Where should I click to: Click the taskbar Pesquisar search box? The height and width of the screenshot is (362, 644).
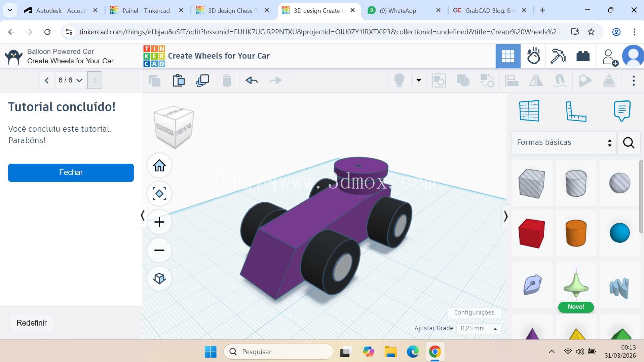click(279, 352)
